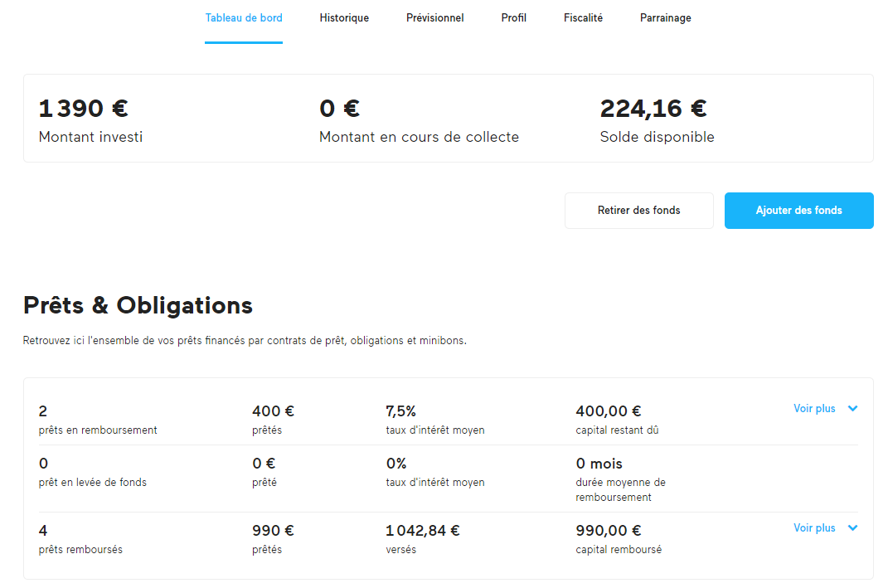This screenshot has width=888, height=588.
Task: Select the Montant en cours de collecte label
Action: [419, 137]
